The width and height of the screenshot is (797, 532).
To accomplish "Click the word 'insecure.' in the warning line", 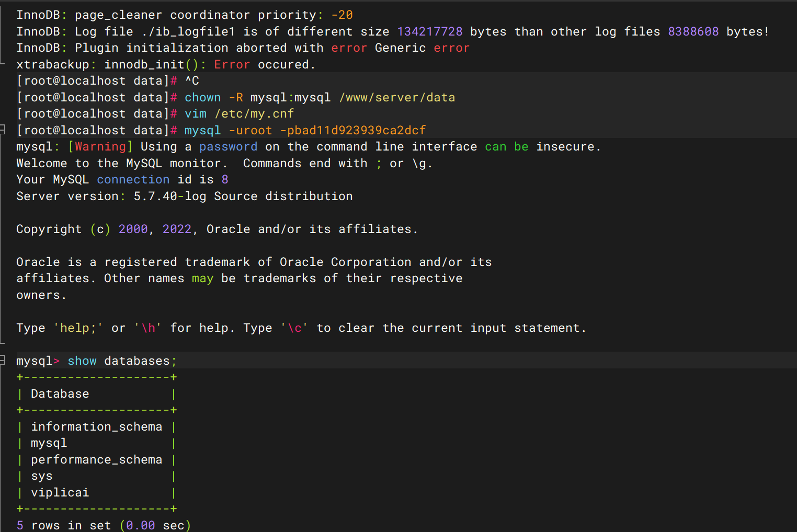I will coord(568,147).
